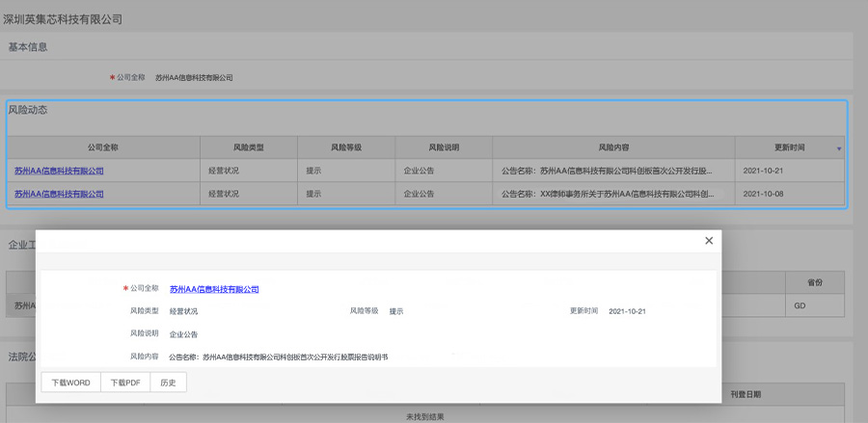Click company name value in 基本信息
868x423 pixels.
pyautogui.click(x=194, y=78)
